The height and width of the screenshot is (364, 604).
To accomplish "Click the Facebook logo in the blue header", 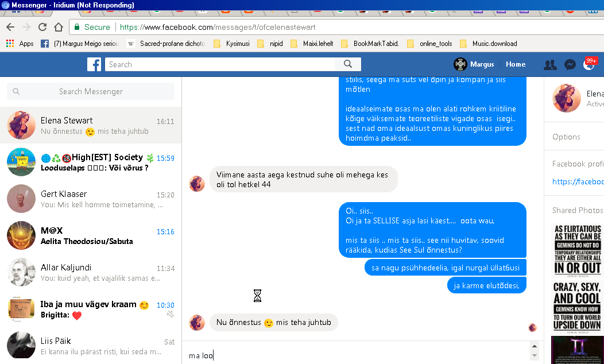I will pyautogui.click(x=94, y=64).
